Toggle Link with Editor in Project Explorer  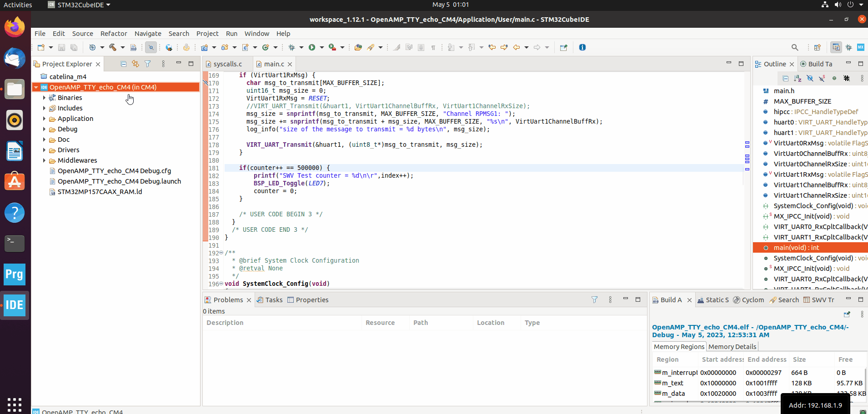click(x=135, y=64)
